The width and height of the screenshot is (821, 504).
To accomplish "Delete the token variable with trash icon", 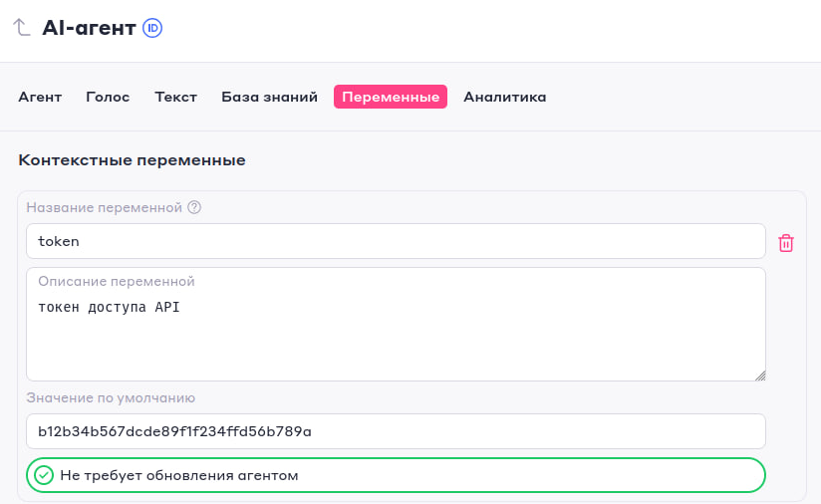I will coord(785,243).
